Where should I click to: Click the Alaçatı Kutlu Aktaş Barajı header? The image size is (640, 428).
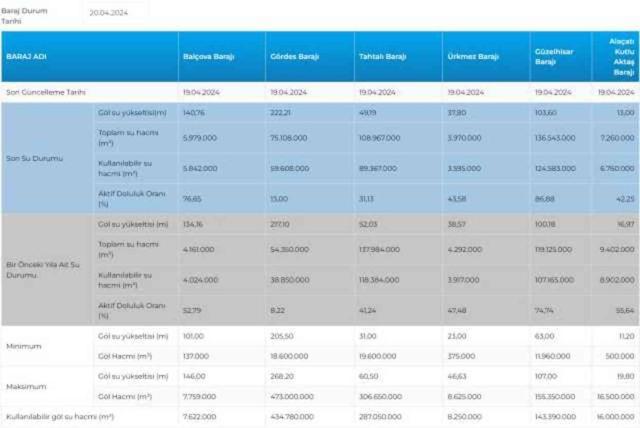pos(623,57)
